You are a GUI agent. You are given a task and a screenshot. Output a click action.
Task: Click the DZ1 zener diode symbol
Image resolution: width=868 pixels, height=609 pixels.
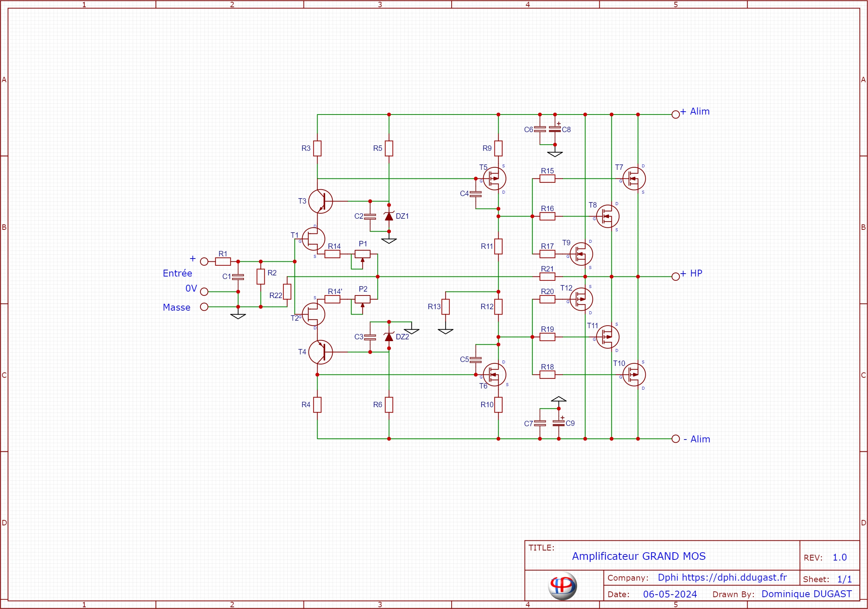[x=389, y=217]
